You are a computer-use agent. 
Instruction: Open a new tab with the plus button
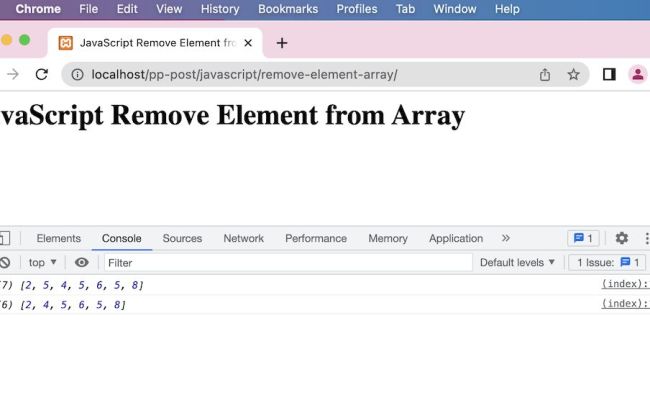tap(282, 43)
